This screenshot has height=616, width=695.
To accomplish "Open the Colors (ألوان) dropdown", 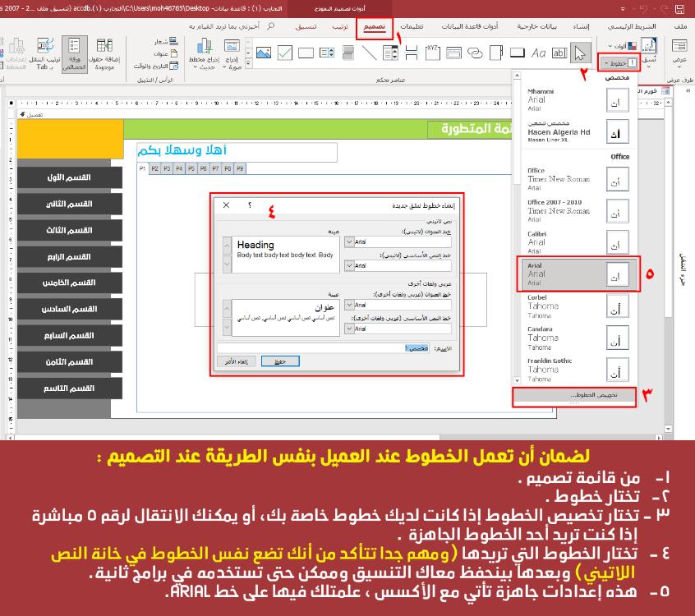I will click(x=623, y=46).
